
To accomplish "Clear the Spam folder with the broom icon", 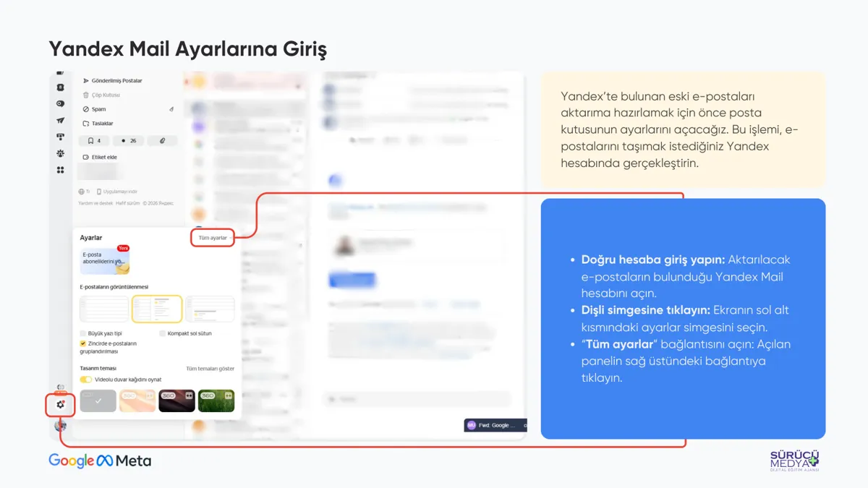I will pos(171,109).
